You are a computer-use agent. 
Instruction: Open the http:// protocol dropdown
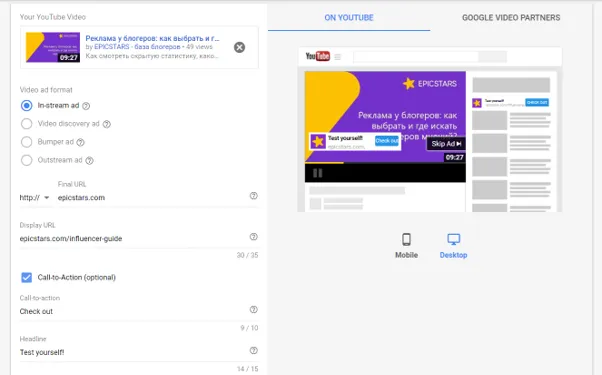point(35,198)
